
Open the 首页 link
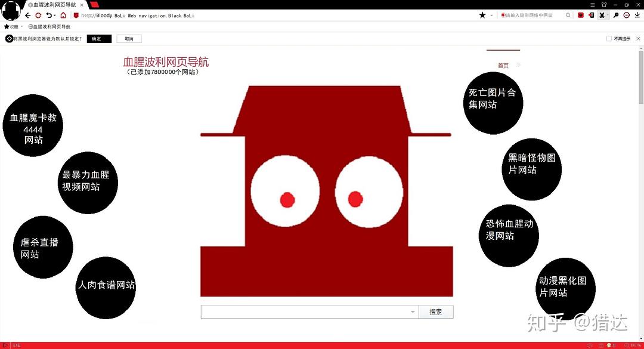click(503, 66)
